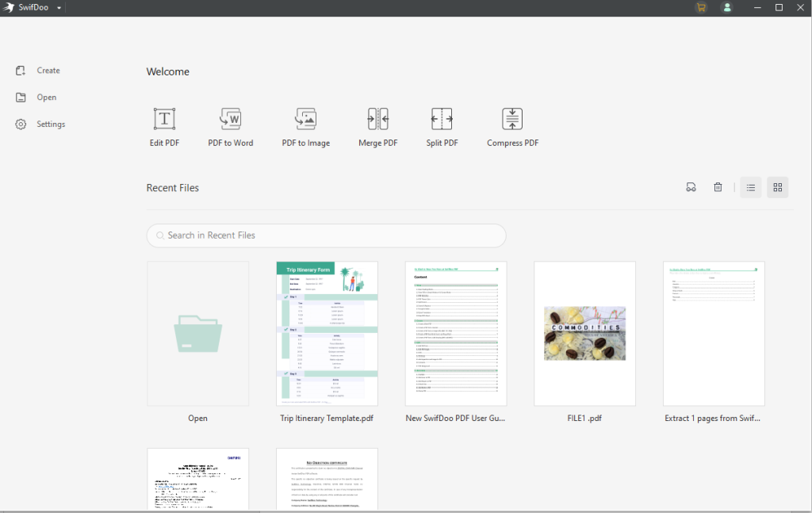Click the PDF to Image label

click(306, 143)
